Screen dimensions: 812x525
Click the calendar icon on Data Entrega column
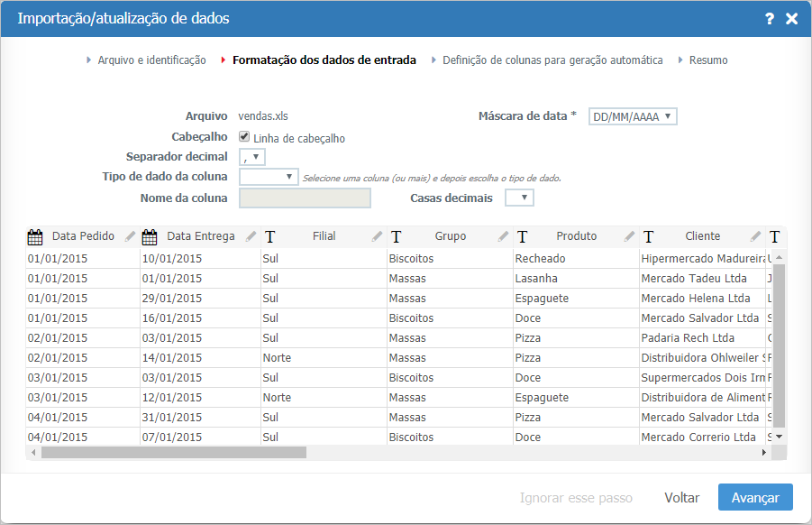pos(148,235)
